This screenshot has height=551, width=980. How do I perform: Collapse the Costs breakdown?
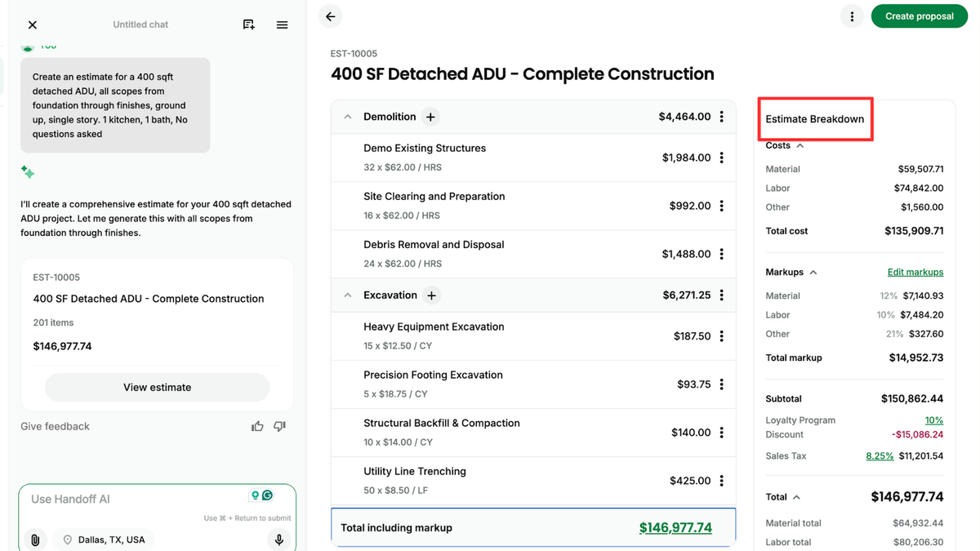[800, 145]
